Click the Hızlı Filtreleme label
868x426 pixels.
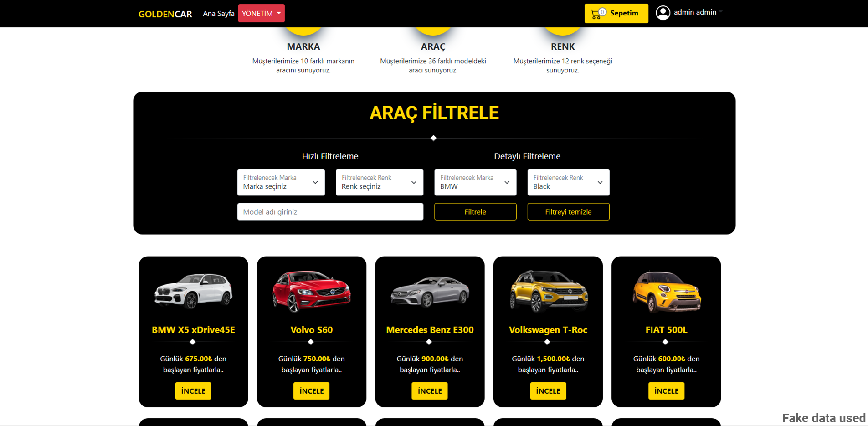pyautogui.click(x=330, y=156)
